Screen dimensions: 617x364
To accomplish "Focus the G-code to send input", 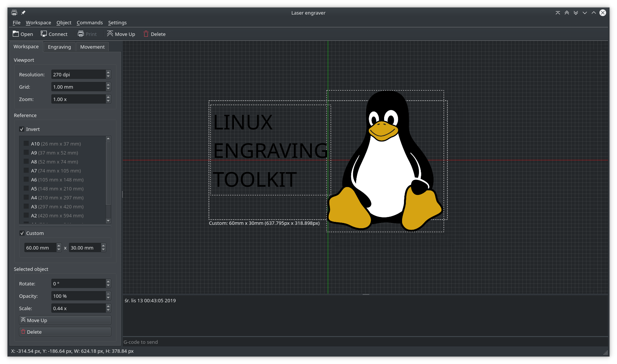I will point(365,342).
